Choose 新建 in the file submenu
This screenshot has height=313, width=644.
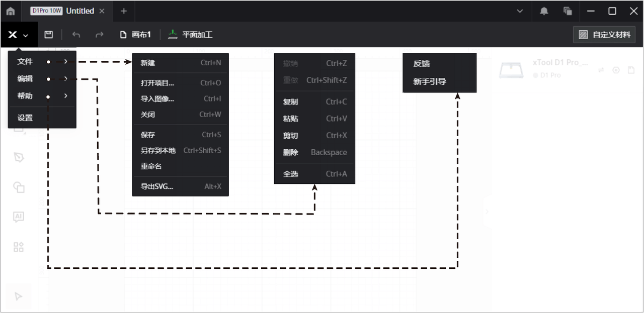click(180, 63)
